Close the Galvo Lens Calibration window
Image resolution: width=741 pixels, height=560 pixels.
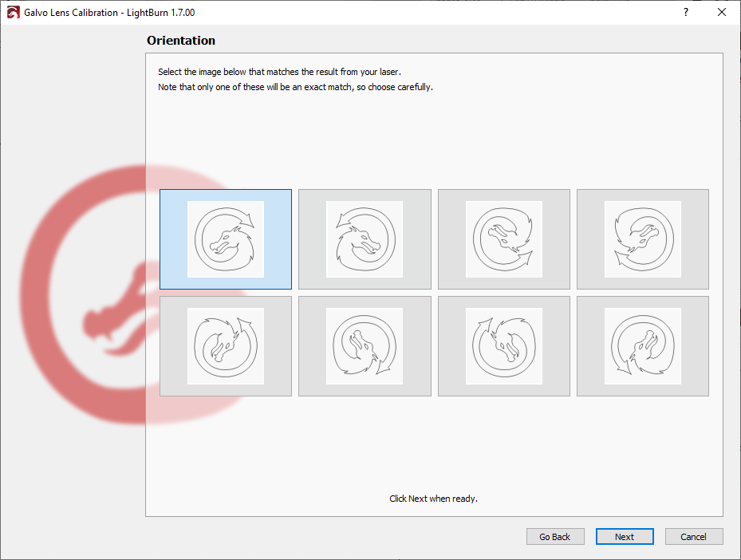tap(722, 12)
